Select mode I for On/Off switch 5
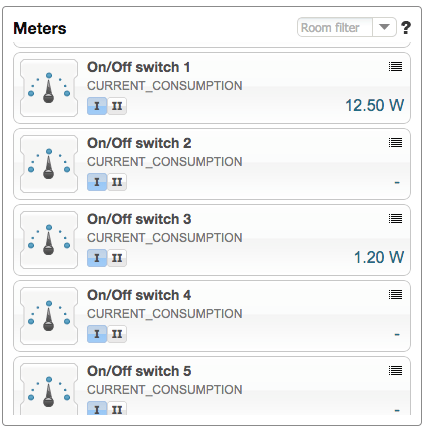This screenshot has width=422, height=426. [x=97, y=408]
